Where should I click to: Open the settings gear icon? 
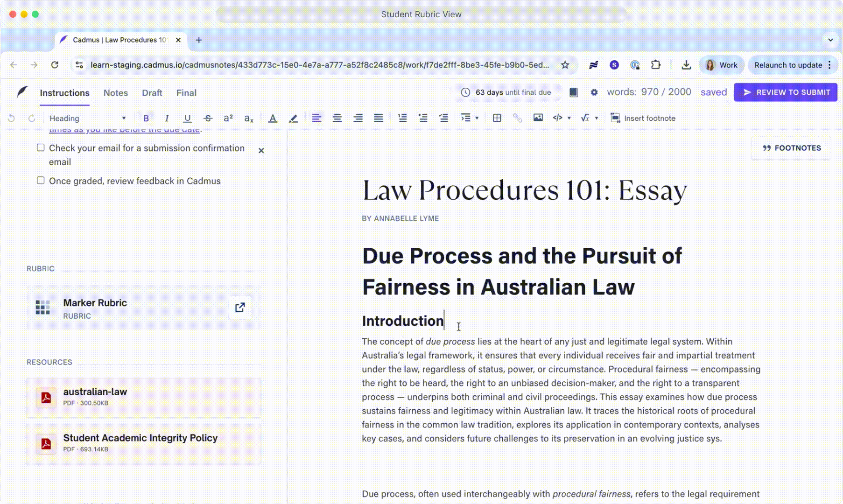pos(594,92)
